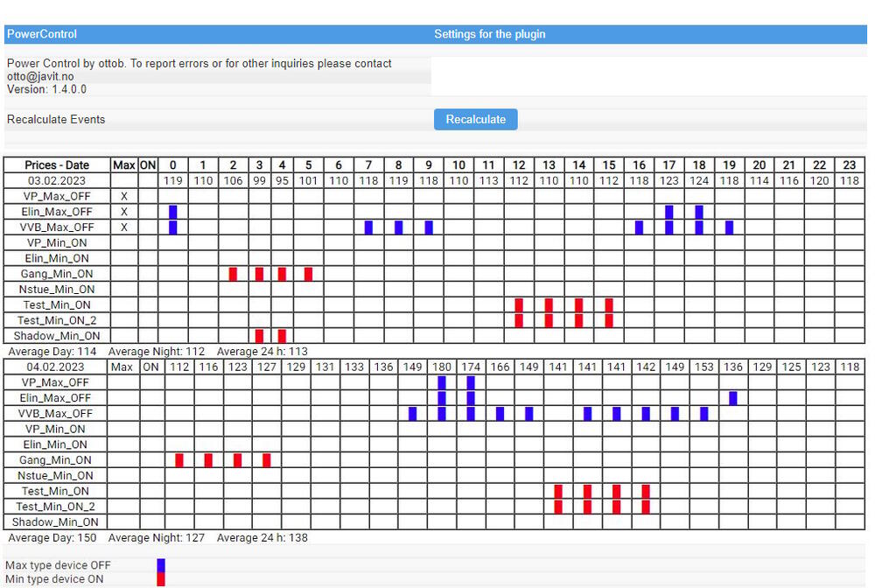The image size is (875, 588).
Task: Click red Gang_Min_ON marker at hour 2 on 03.02.2023
Action: (x=233, y=274)
